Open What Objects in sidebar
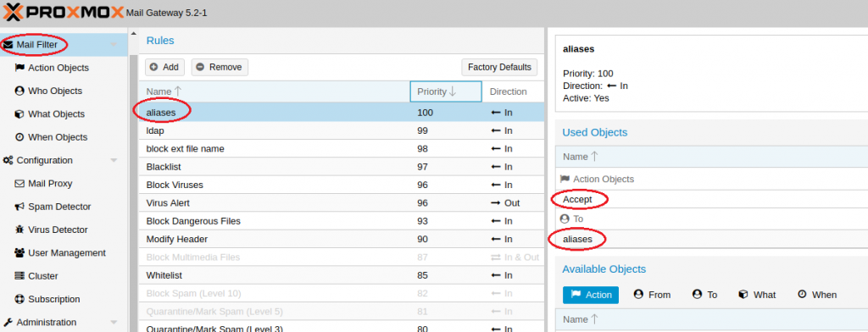 pyautogui.click(x=56, y=114)
